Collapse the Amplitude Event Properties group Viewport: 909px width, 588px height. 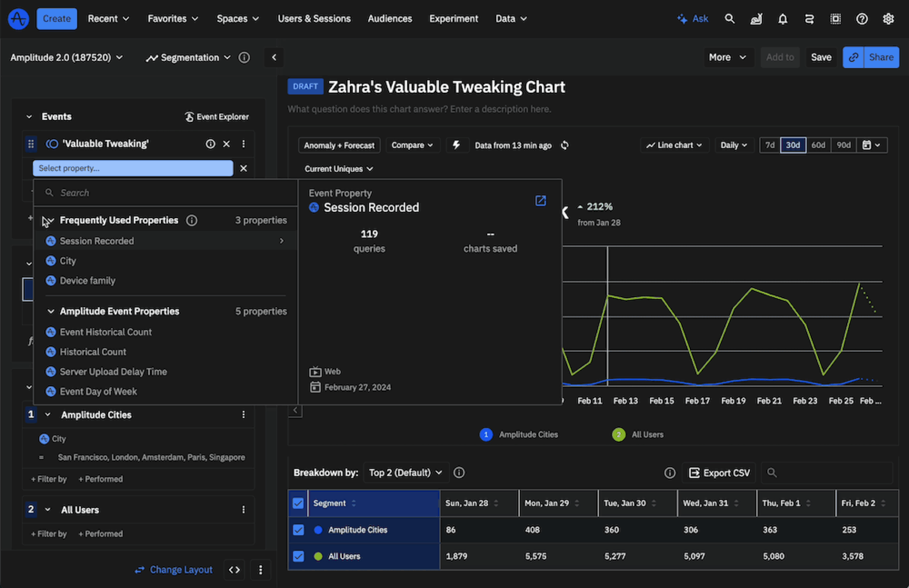click(x=50, y=311)
